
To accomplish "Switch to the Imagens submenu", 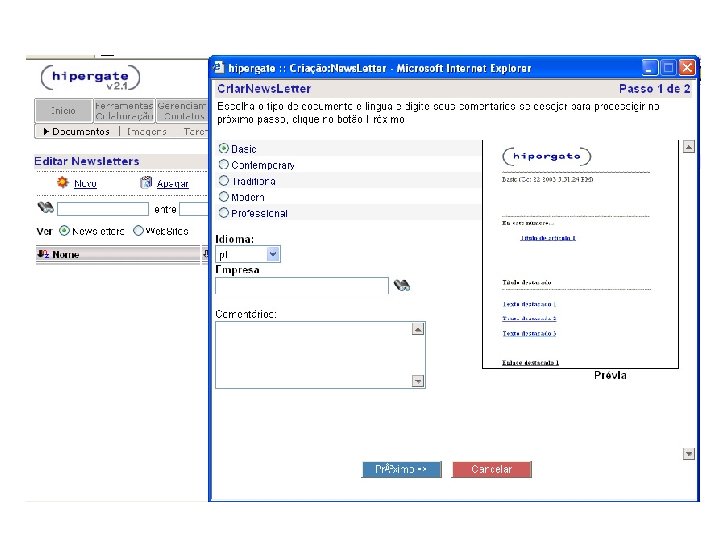I will tap(146, 132).
